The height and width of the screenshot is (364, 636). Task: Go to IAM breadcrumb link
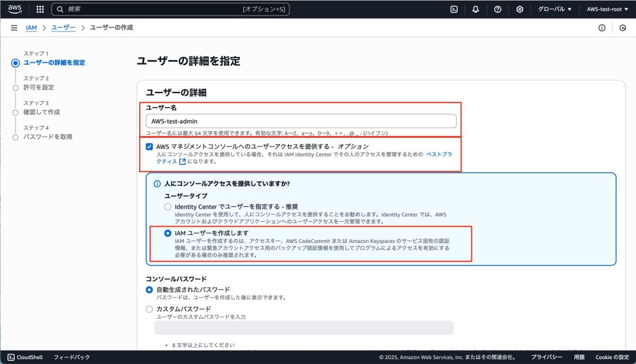(31, 27)
